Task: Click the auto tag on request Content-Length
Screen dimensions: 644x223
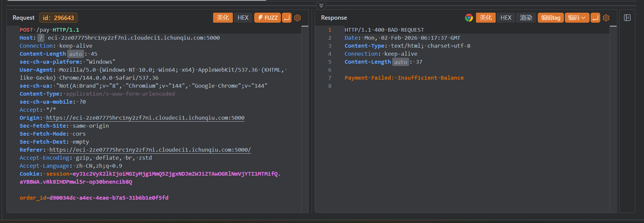Action: (x=75, y=54)
